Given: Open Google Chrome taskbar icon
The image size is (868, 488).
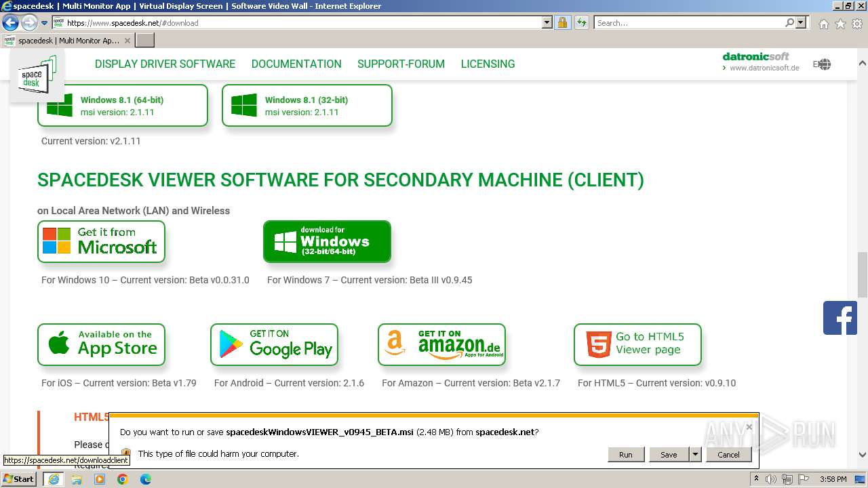Looking at the screenshot, I should pos(123,479).
